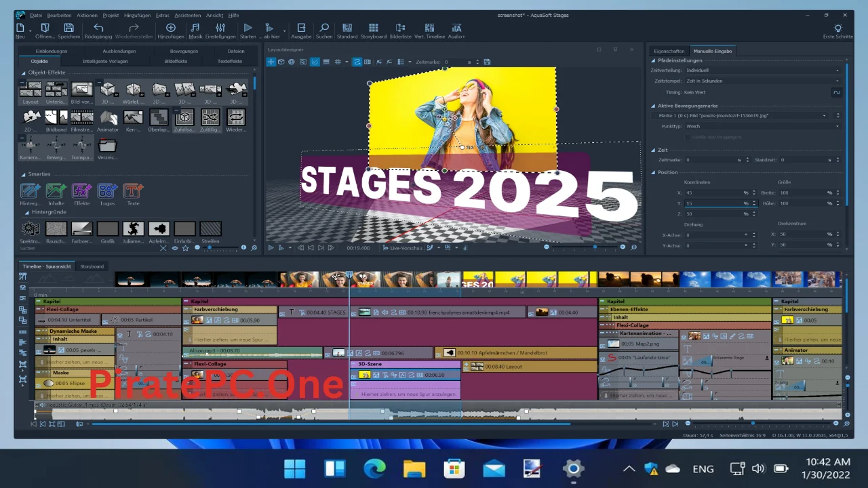Open the Zeitstempel dropdown
Image resolution: width=868 pixels, height=488 pixels.
click(762, 81)
